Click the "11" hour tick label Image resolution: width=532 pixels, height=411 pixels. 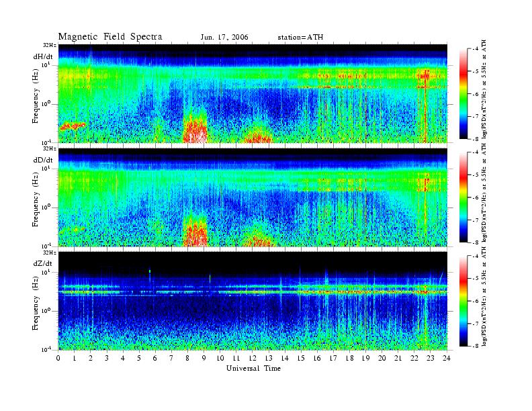point(236,358)
